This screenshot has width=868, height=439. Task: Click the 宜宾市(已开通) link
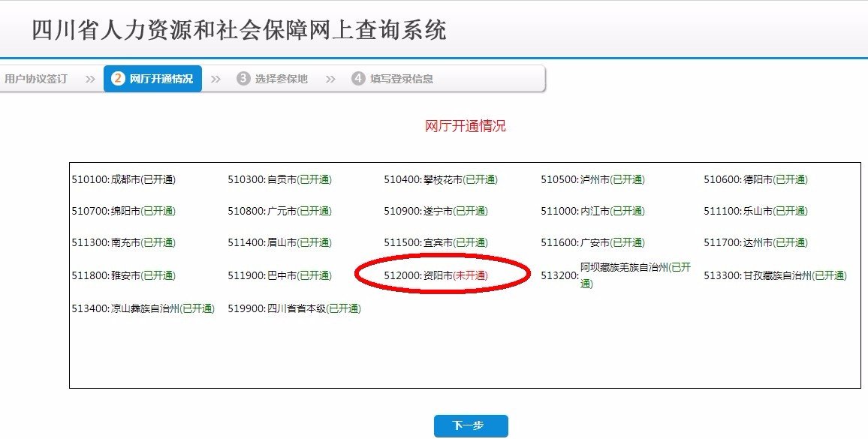[x=436, y=242]
